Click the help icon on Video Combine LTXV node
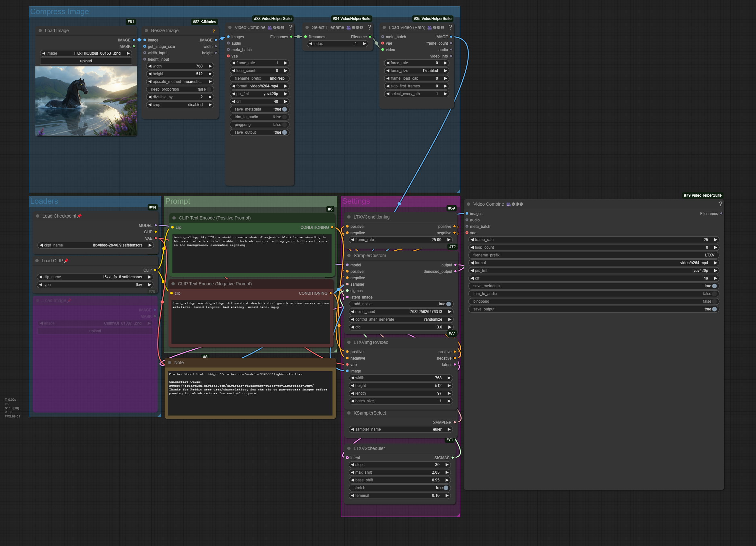 [x=720, y=204]
